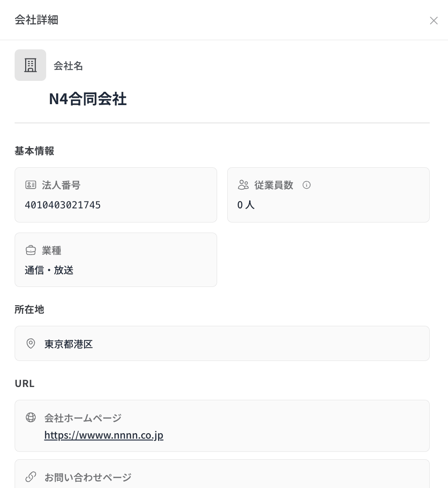Image resolution: width=448 pixels, height=488 pixels.
Task: Click the 通信・放送 industry value
Action: 49,270
